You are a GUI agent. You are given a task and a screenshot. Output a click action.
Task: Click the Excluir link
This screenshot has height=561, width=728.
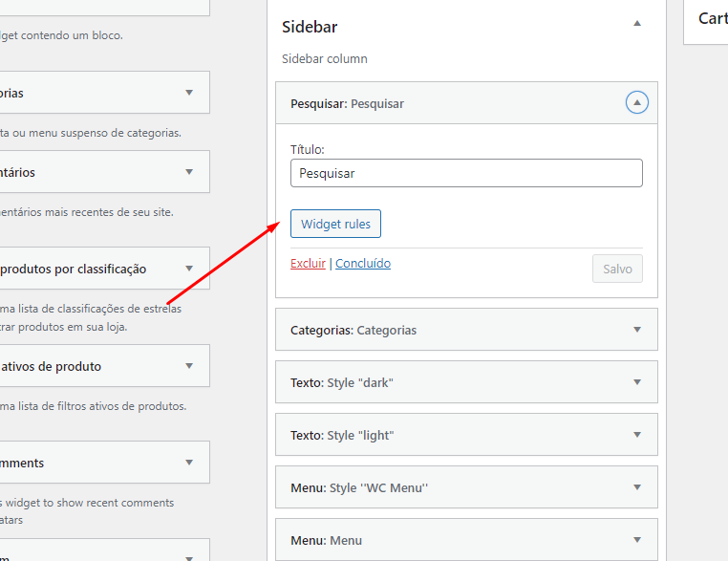[308, 264]
